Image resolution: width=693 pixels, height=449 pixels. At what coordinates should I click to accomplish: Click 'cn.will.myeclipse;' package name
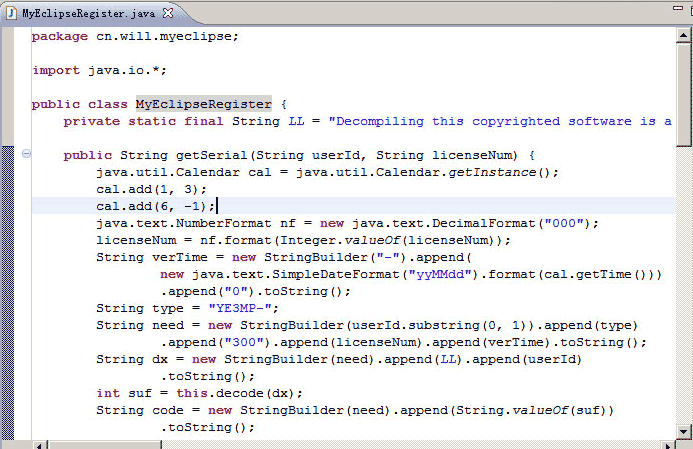[x=168, y=36]
